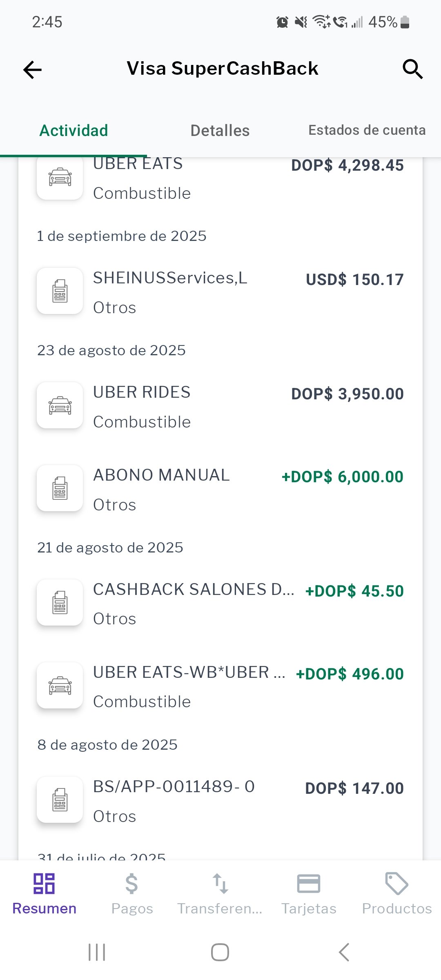The height and width of the screenshot is (980, 441).
Task: Switch to the Detalles tab
Action: 220,131
